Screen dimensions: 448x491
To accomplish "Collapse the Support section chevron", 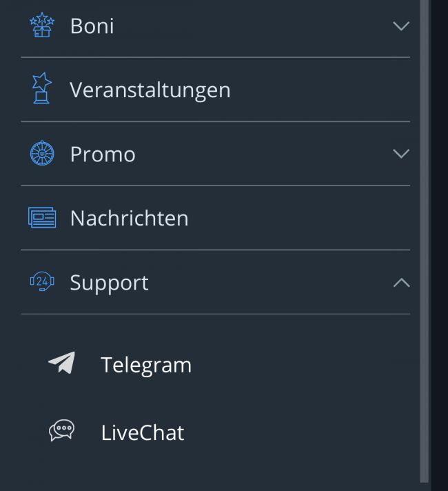I will [401, 283].
